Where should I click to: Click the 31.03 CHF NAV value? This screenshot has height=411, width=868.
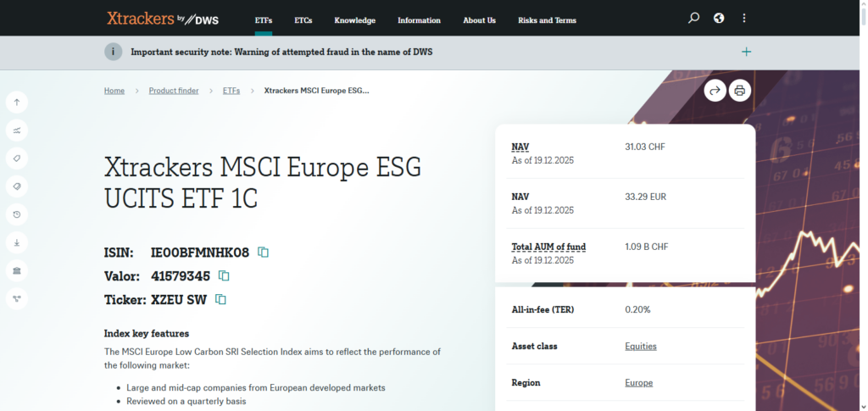pyautogui.click(x=645, y=147)
